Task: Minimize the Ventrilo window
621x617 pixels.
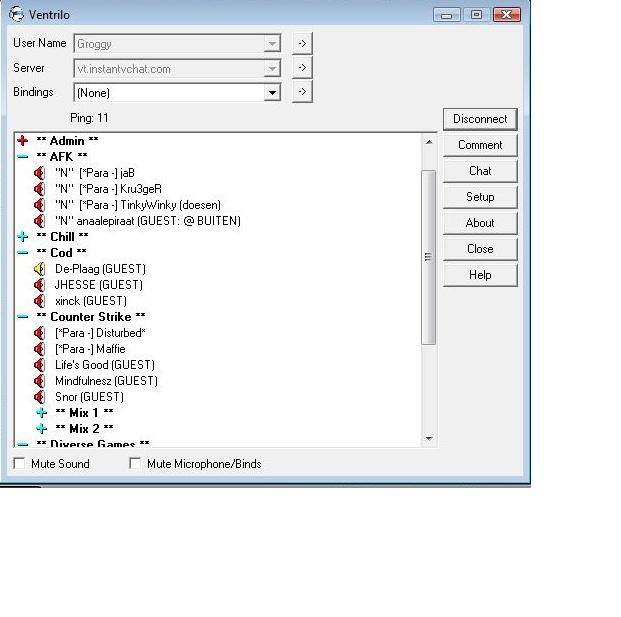Action: click(447, 15)
